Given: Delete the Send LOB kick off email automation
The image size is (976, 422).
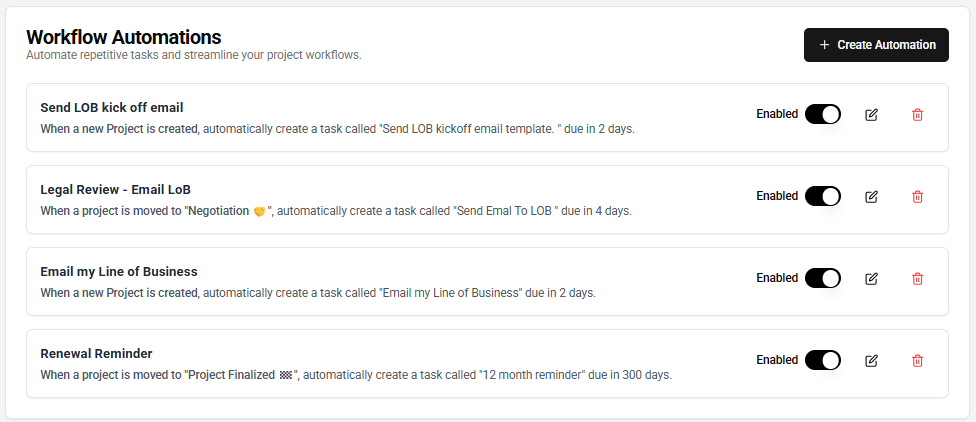Looking at the screenshot, I should click(917, 115).
